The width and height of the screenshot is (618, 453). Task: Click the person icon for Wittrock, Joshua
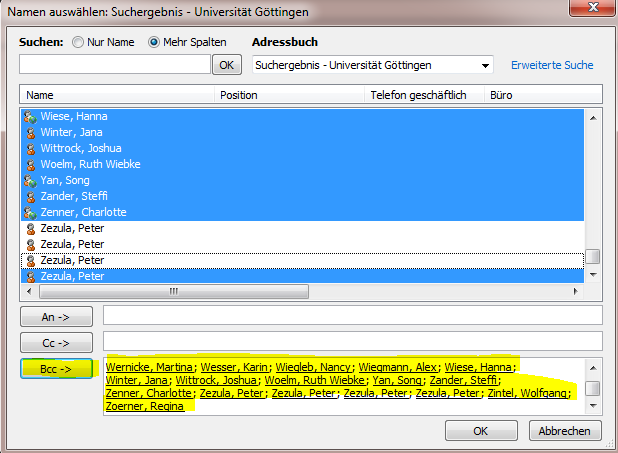30,149
